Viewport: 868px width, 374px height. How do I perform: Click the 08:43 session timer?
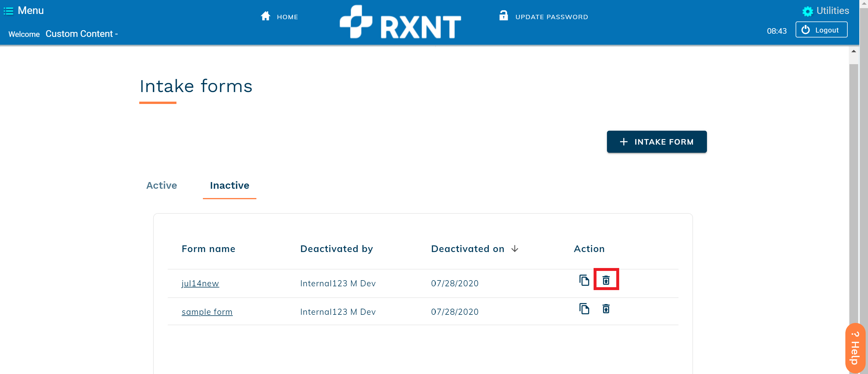[x=776, y=31]
